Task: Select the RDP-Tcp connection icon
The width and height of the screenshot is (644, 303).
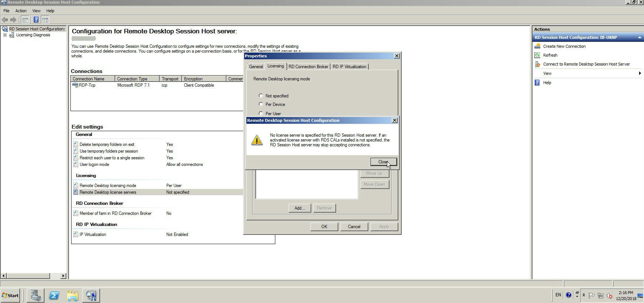Action: pyautogui.click(x=75, y=85)
